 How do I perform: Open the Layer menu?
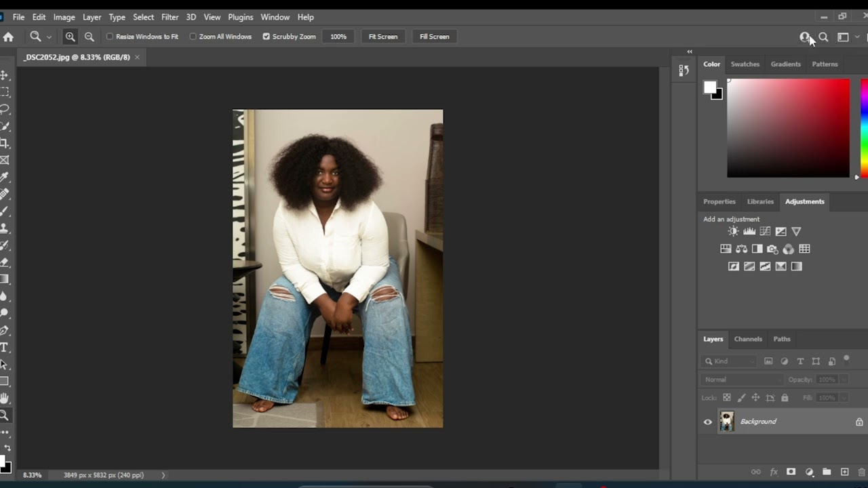tap(92, 17)
